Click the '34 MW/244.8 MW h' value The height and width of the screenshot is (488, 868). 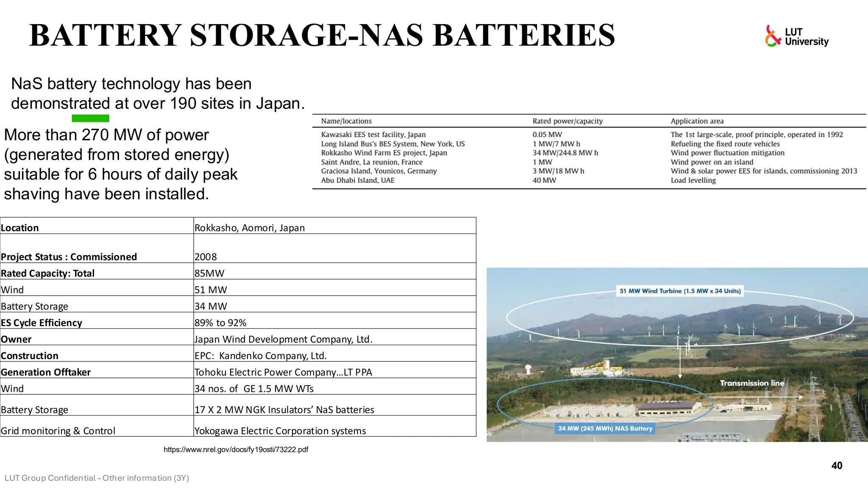point(565,153)
